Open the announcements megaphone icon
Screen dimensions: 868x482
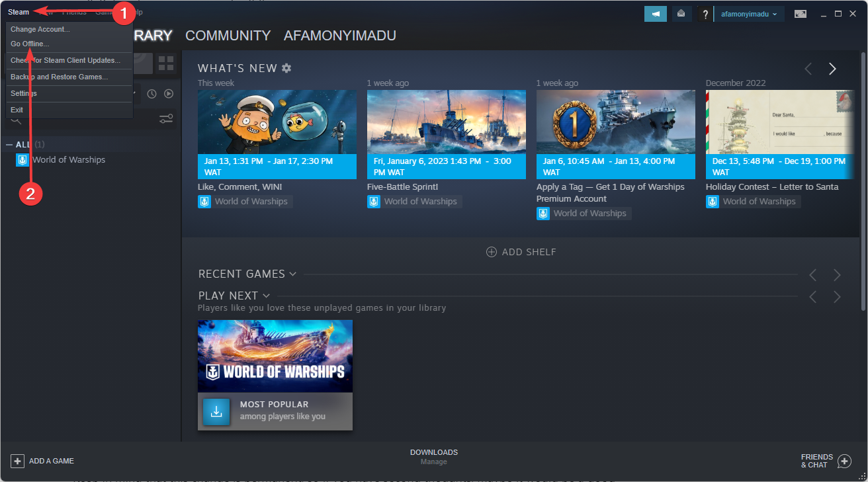656,14
